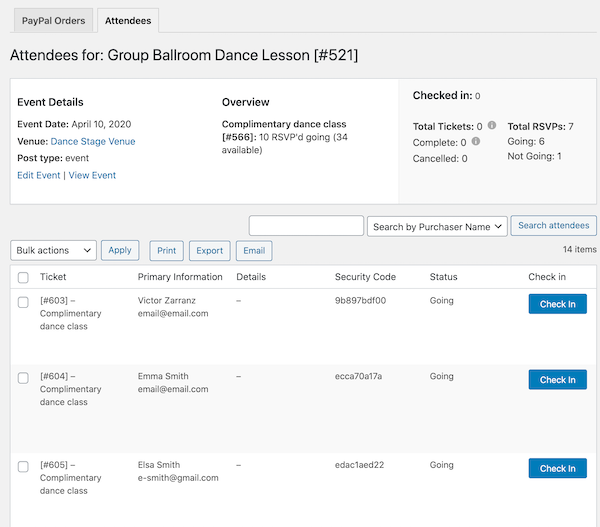Check in Victor Zarranz

pyautogui.click(x=557, y=304)
